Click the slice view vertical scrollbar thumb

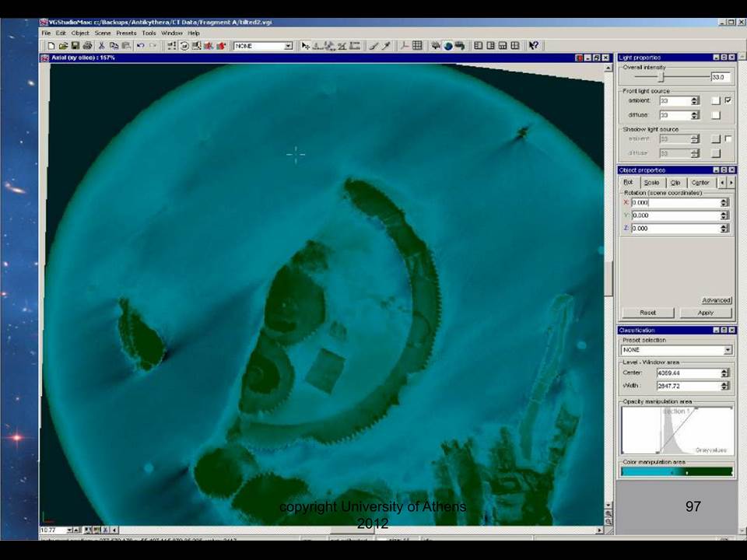pos(608,278)
